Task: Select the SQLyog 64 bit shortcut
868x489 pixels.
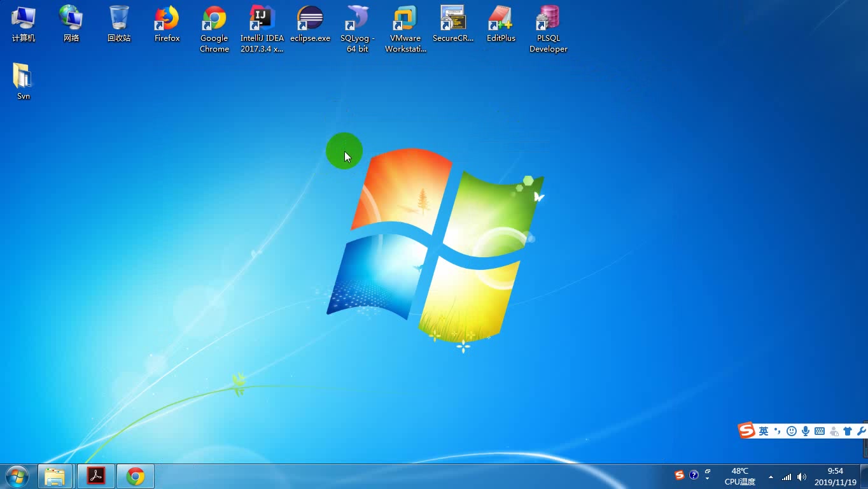Action: click(358, 29)
